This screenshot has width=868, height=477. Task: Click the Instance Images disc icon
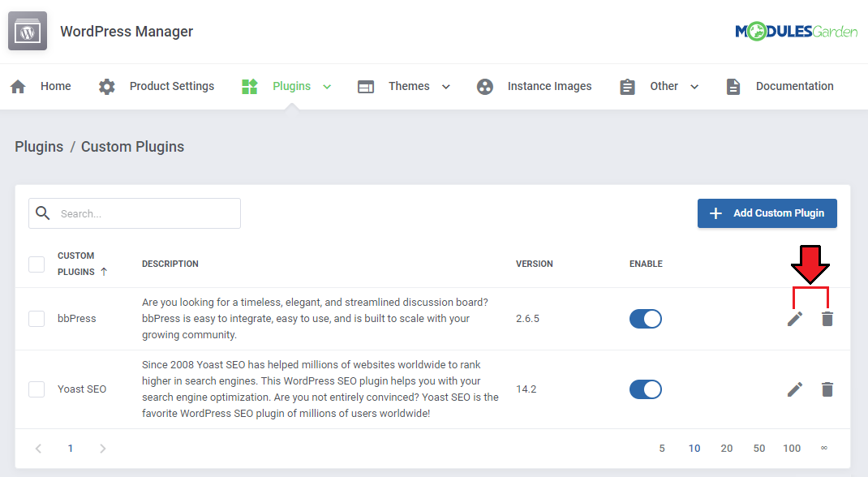tap(485, 86)
